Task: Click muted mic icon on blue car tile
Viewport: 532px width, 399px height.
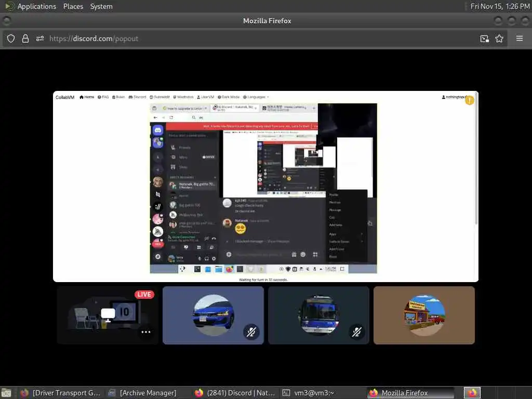Action: (251, 332)
